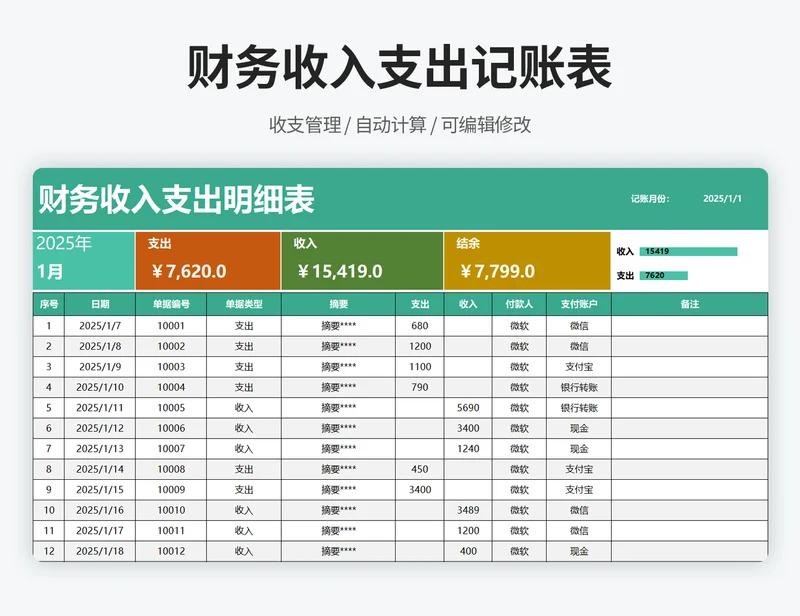Click 现金 account in row 10006
Image resolution: width=800 pixels, height=616 pixels.
(x=579, y=428)
